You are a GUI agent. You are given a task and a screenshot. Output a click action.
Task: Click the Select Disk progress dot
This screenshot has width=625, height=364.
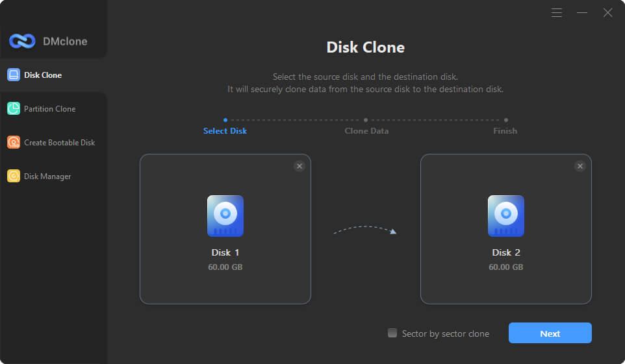[225, 120]
